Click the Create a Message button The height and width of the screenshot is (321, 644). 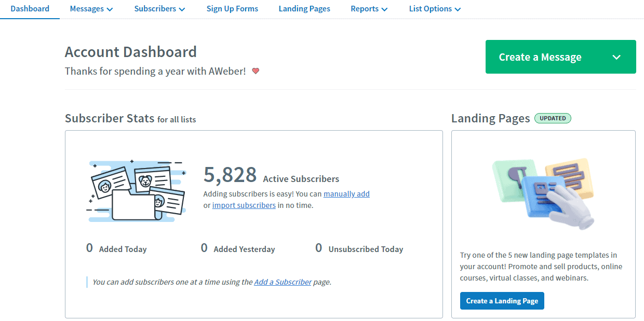(x=540, y=57)
